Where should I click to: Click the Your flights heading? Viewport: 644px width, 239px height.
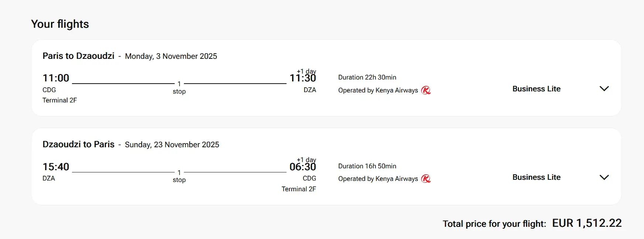60,24
